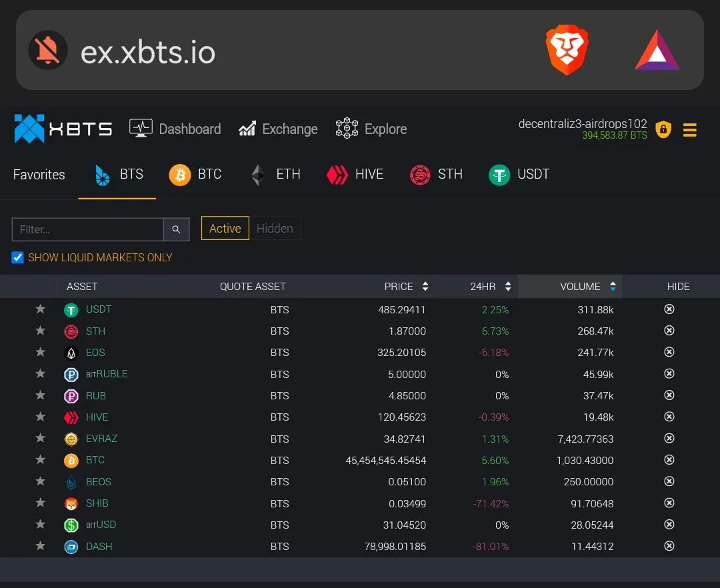Select the BTC market tab

coord(195,175)
